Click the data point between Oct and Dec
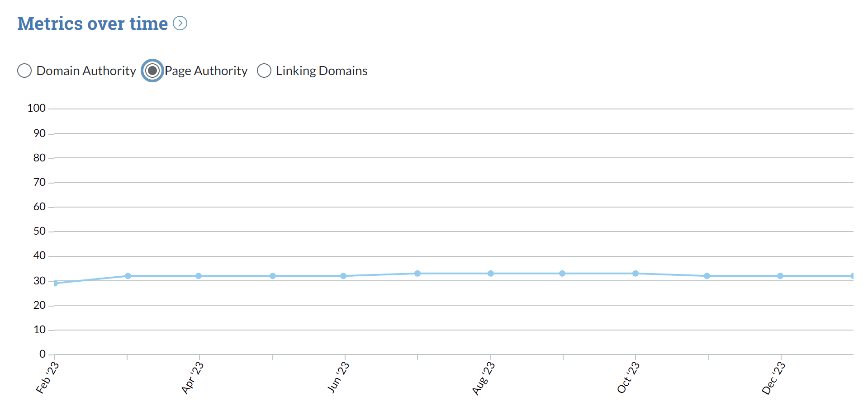Image resolution: width=868 pixels, height=411 pixels. [x=707, y=276]
